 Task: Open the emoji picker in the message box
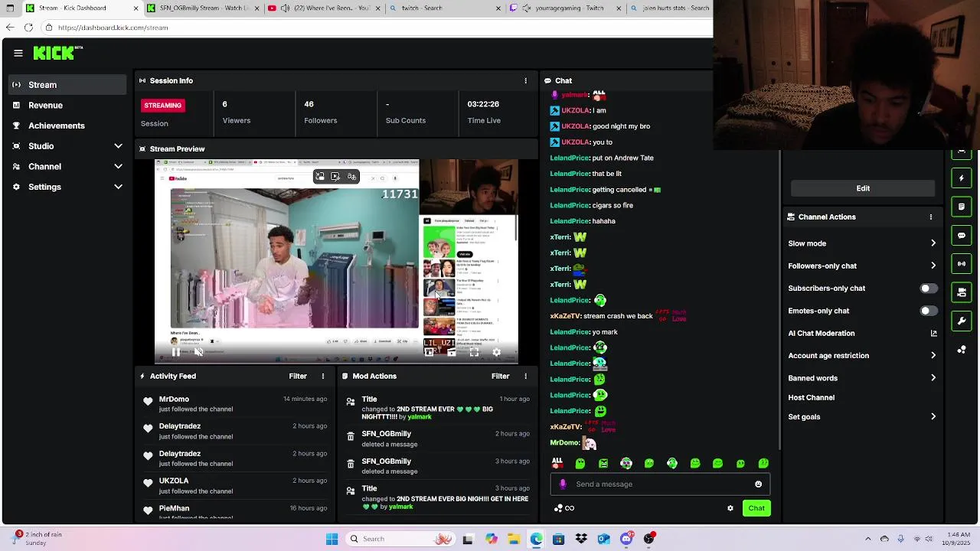[758, 484]
